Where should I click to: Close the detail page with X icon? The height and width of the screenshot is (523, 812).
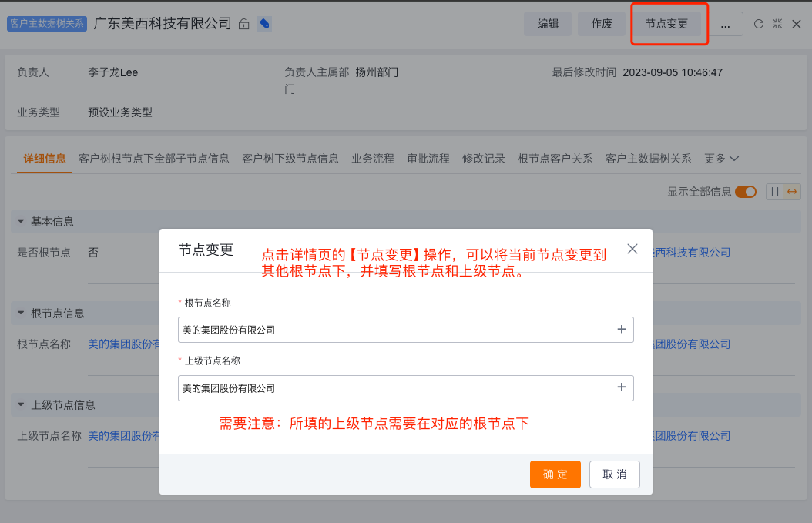797,24
